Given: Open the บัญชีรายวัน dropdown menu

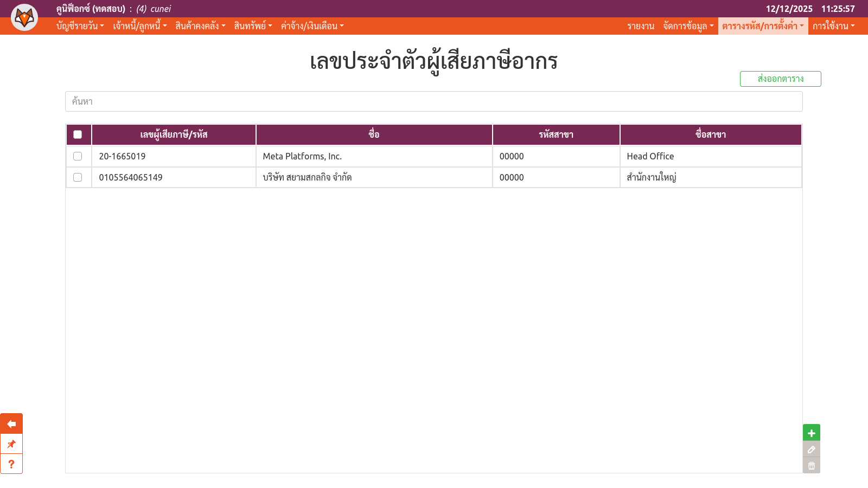Looking at the screenshot, I should click(x=80, y=26).
